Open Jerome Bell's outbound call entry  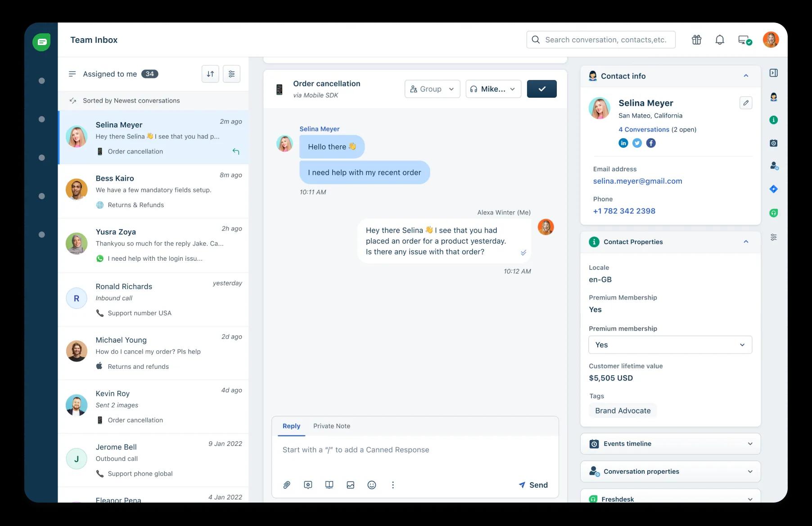153,460
